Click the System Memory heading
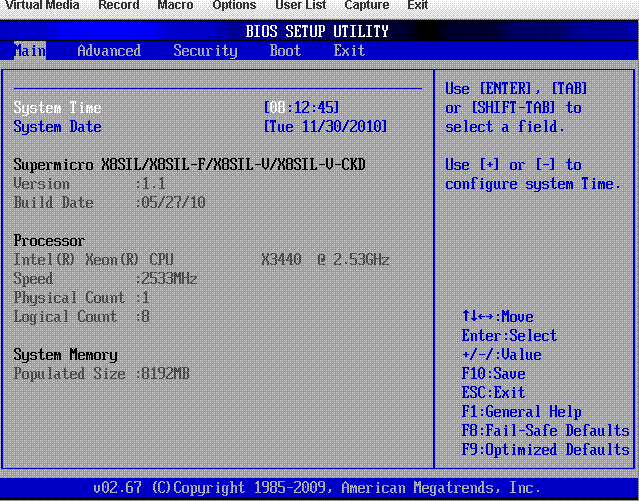This screenshot has height=501, width=639. pyautogui.click(x=66, y=355)
